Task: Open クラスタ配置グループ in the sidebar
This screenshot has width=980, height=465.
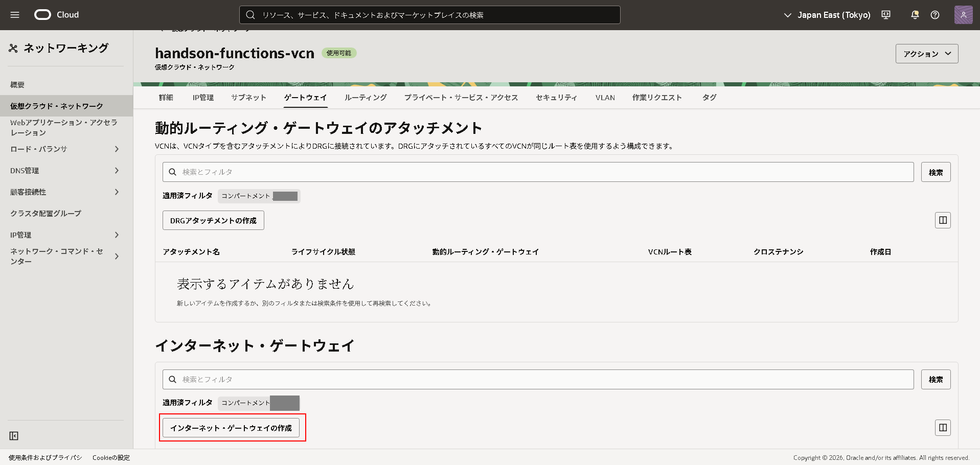Action: (45, 214)
